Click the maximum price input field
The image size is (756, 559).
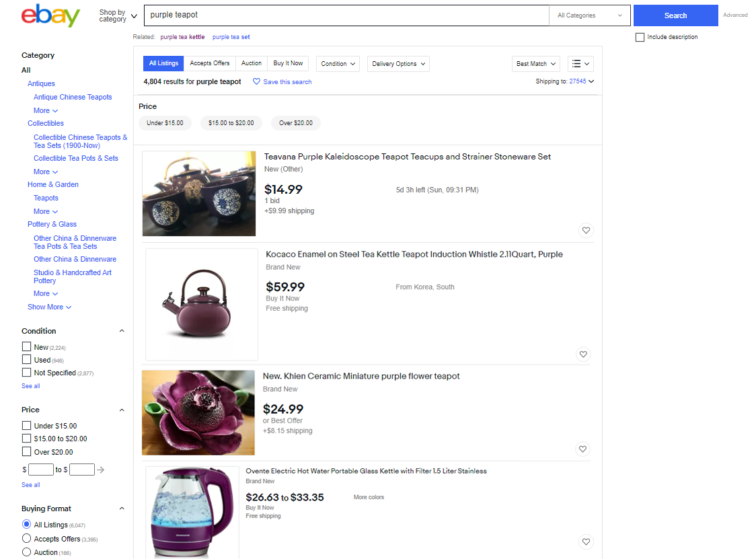(81, 470)
